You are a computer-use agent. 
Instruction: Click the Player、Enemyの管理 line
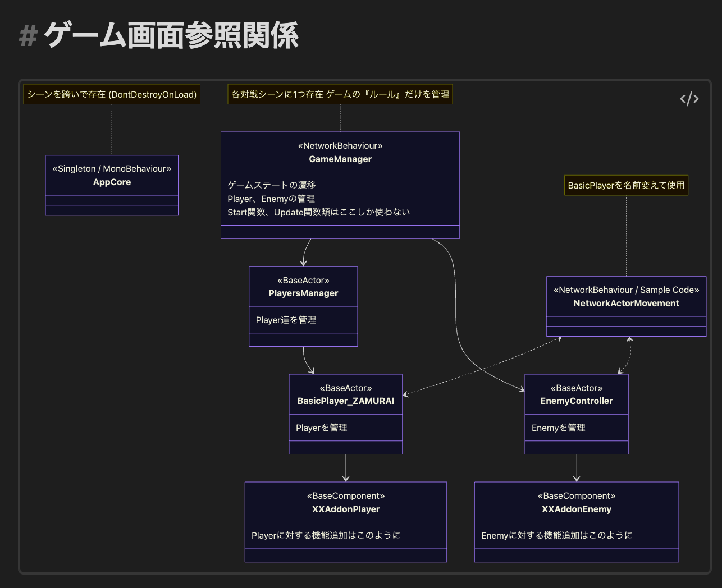[271, 199]
